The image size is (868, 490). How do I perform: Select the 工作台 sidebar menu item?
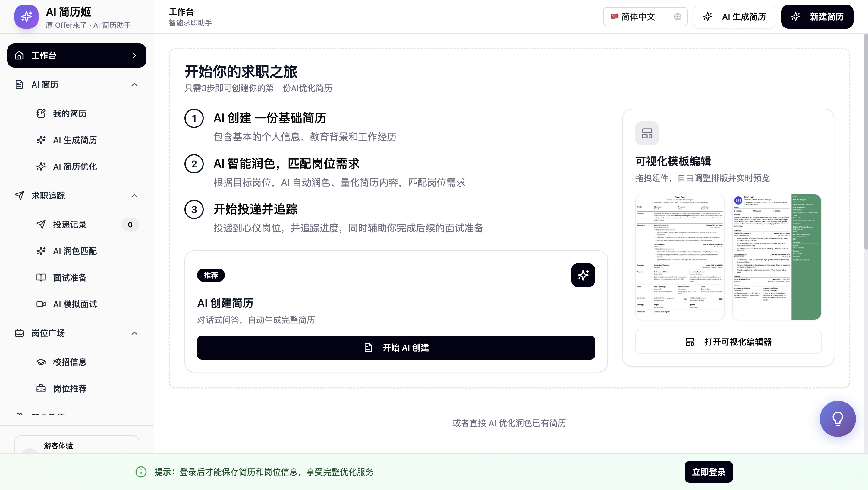(x=77, y=56)
